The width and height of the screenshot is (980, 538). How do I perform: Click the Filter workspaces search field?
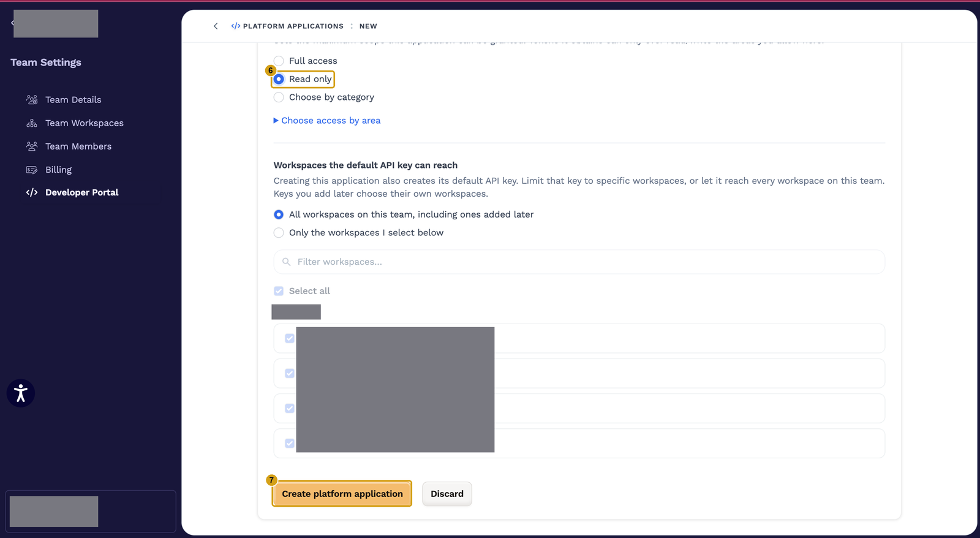(x=579, y=262)
